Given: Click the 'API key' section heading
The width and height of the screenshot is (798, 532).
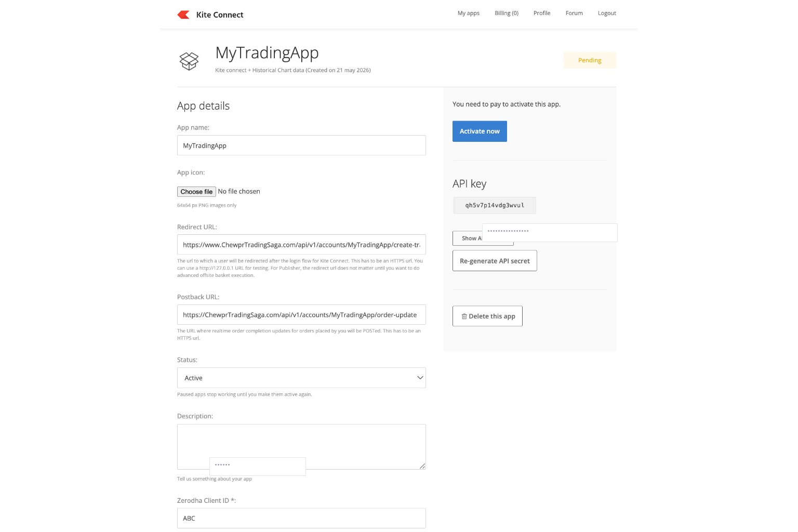Looking at the screenshot, I should (x=469, y=184).
